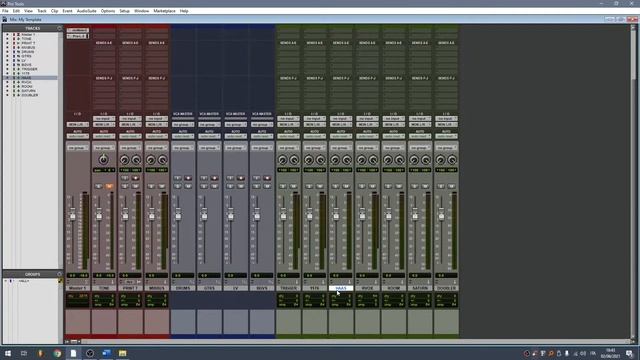Image resolution: width=640 pixels, height=360 pixels.
Task: Mute the MIXBUS track
Action: click(162, 186)
